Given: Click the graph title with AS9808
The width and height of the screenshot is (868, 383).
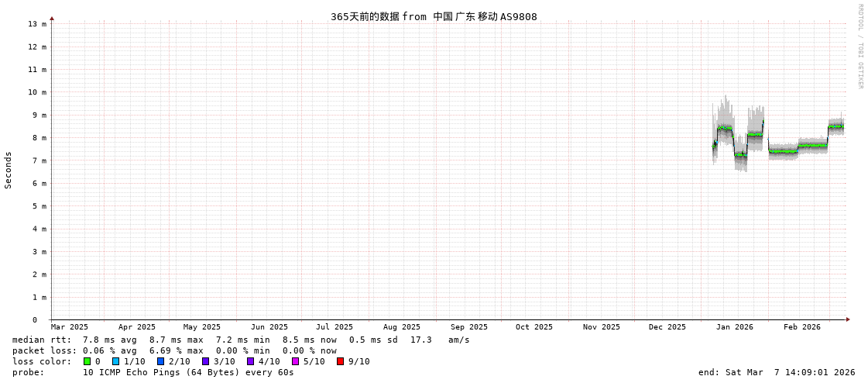Looking at the screenshot, I should [x=434, y=16].
